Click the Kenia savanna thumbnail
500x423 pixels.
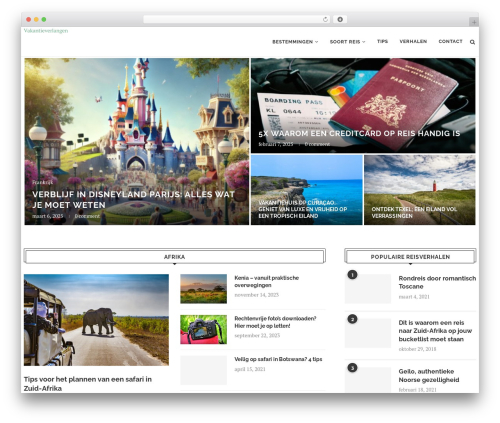(x=203, y=289)
